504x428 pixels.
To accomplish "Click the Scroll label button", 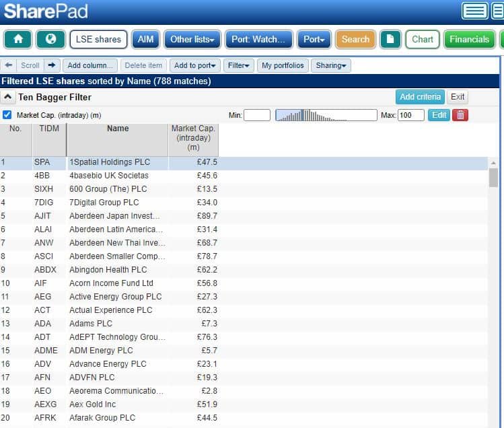I will click(x=30, y=65).
